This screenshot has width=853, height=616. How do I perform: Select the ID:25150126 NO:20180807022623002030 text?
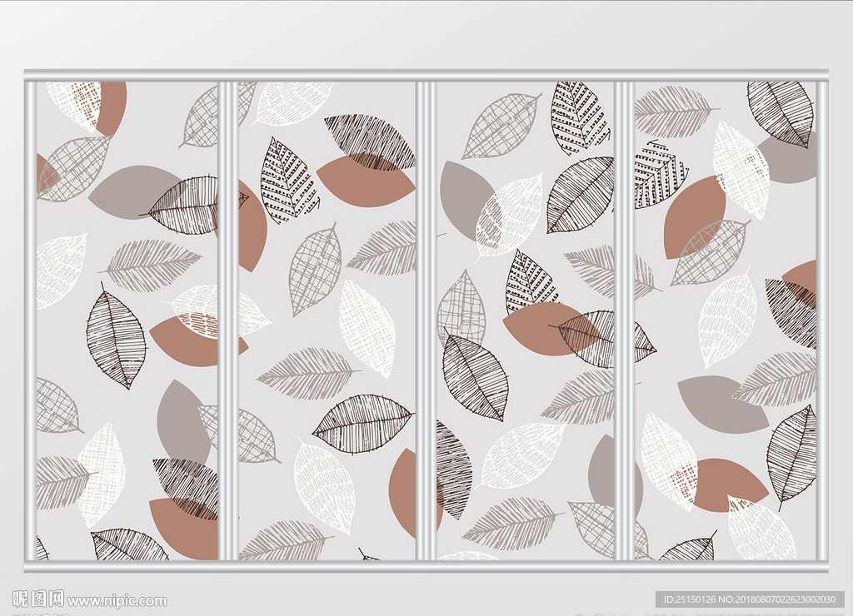[750, 599]
